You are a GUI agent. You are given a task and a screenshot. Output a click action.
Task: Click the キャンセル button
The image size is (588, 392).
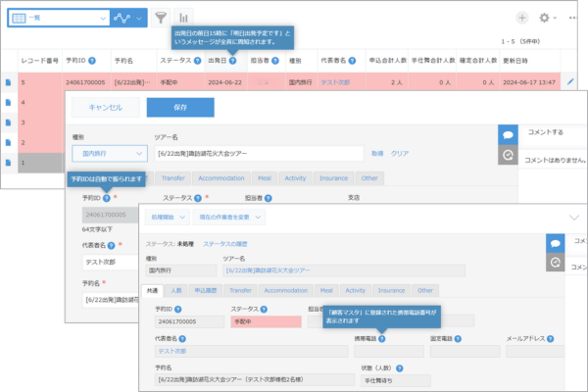(106, 108)
